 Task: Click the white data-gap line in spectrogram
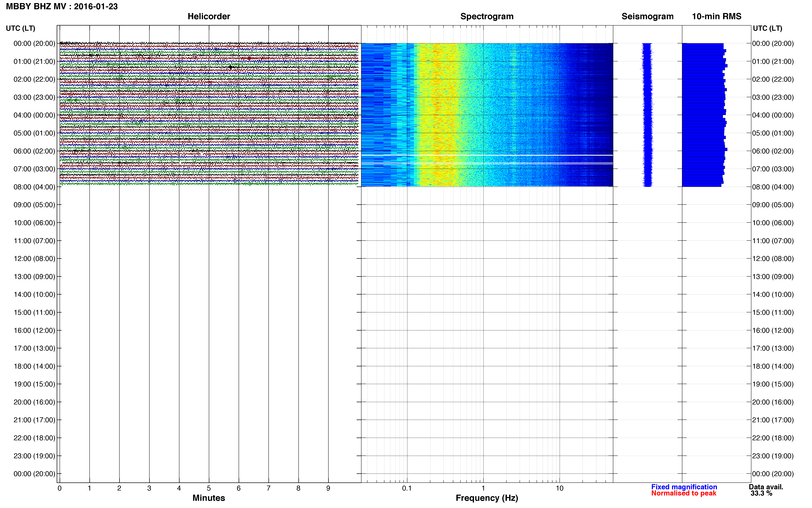[487, 155]
